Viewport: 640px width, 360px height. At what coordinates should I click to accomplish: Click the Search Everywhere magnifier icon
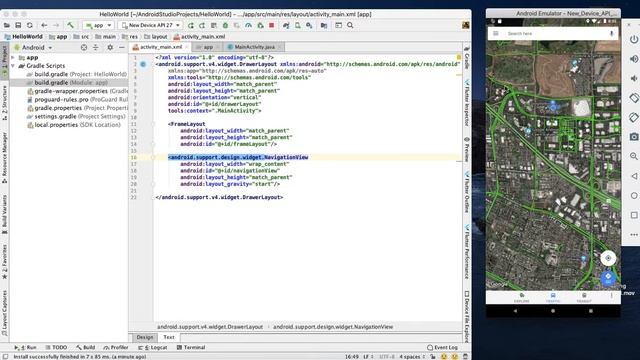point(350,25)
